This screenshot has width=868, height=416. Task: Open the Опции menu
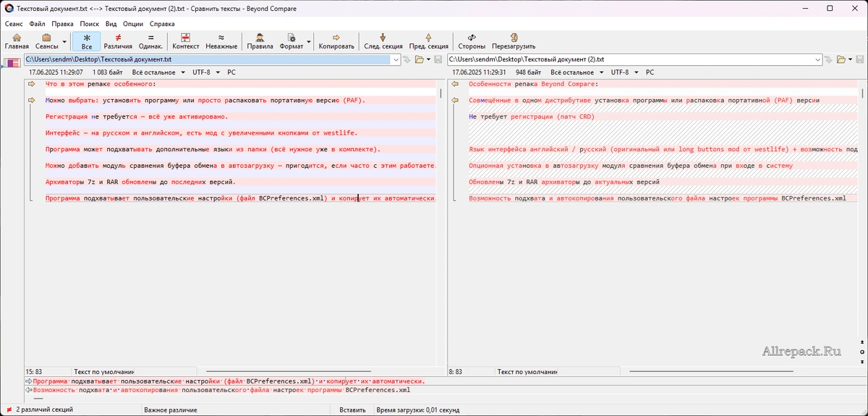pyautogui.click(x=133, y=24)
